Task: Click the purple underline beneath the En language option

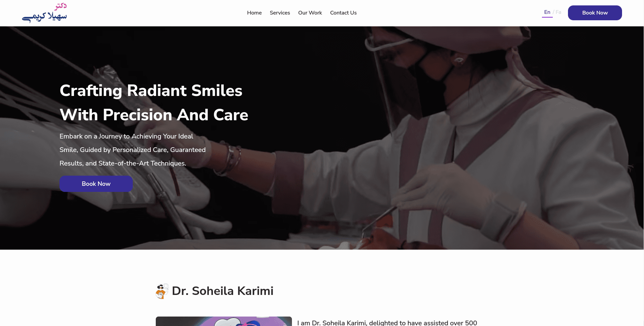Action: [547, 17]
